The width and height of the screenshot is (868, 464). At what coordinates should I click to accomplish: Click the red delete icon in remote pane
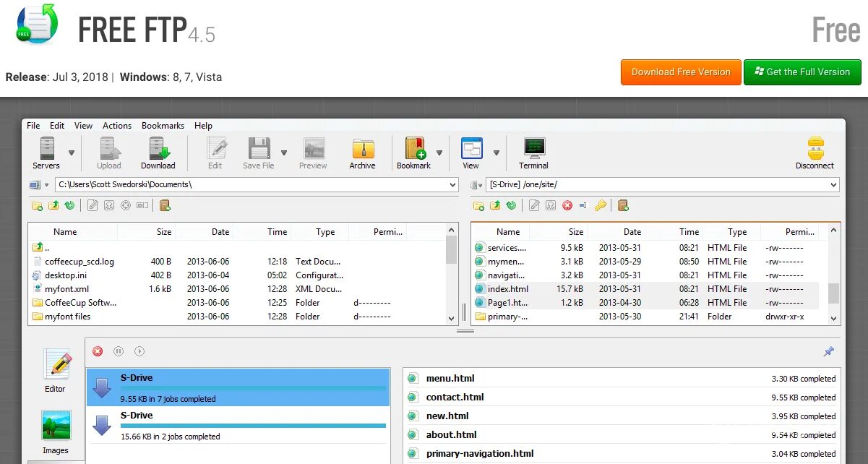[x=567, y=206]
